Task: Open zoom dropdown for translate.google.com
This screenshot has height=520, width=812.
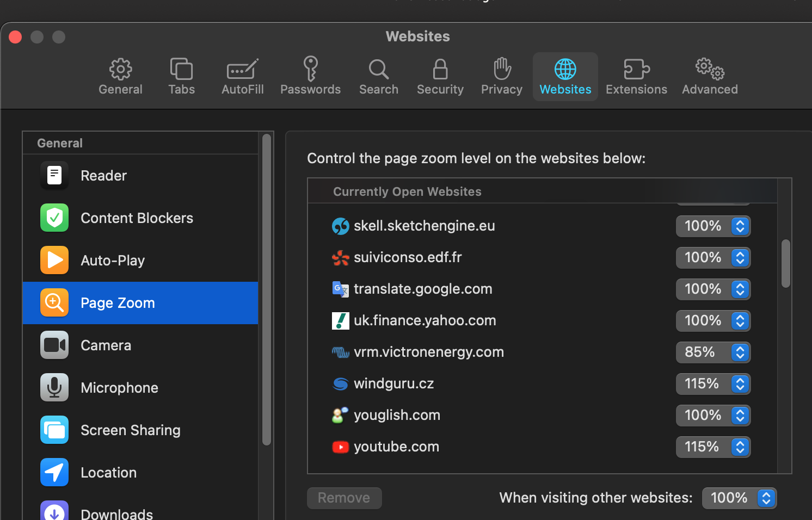Action: tap(713, 289)
